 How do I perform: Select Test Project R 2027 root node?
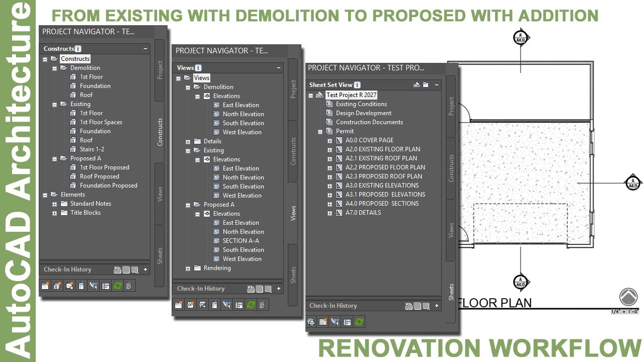351,95
